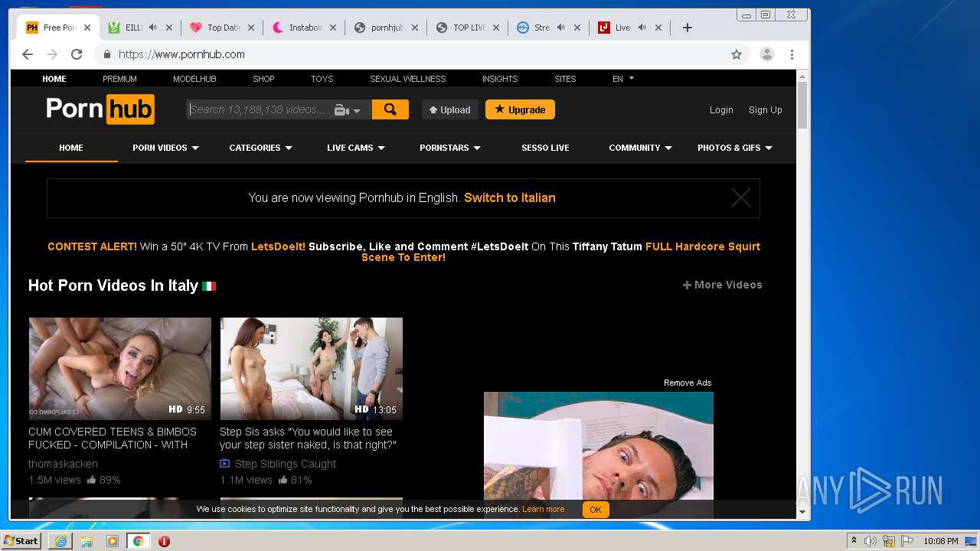Image resolution: width=980 pixels, height=551 pixels.
Task: Click Learn more in the cookie notice
Action: point(544,509)
